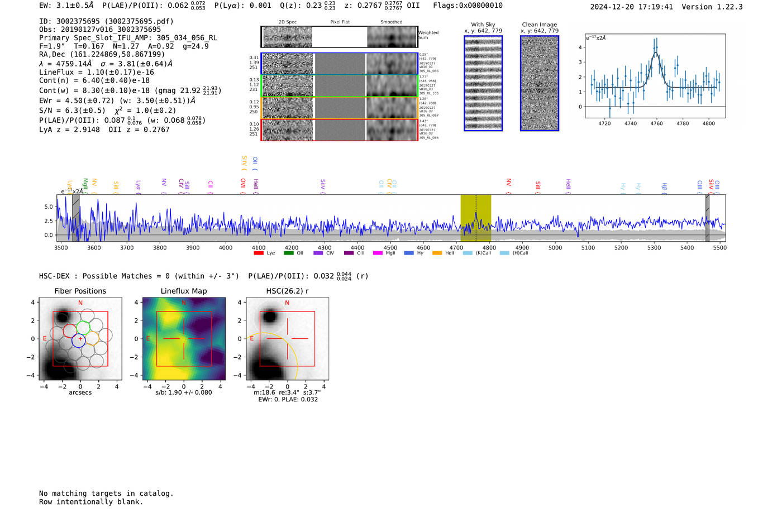Click the 'LyA z = 2.9148' redshift line
Screen dimensions: 782x532
(x=69, y=130)
